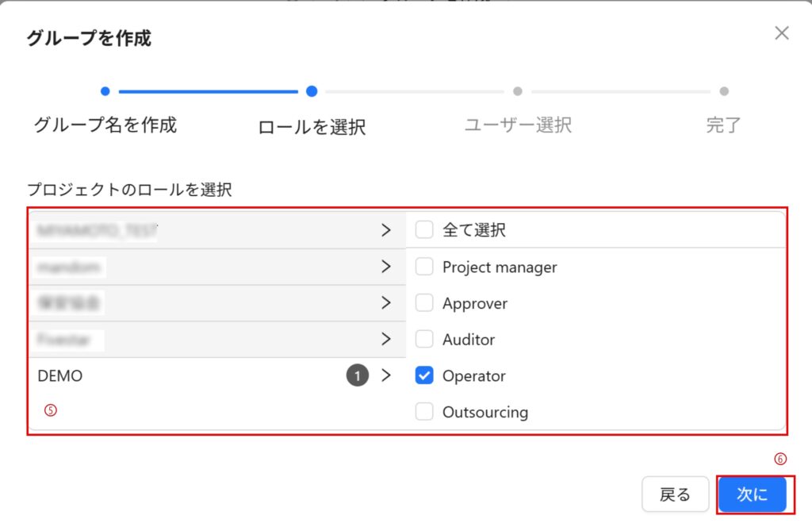Screen dimensions: 812x527
Task: Click the chevron arrow on the Fivestar row
Action: (386, 339)
